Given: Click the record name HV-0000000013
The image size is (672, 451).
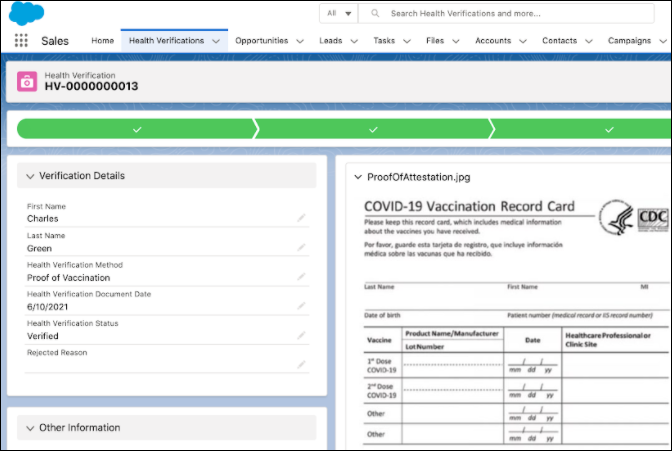Looking at the screenshot, I should [91, 86].
